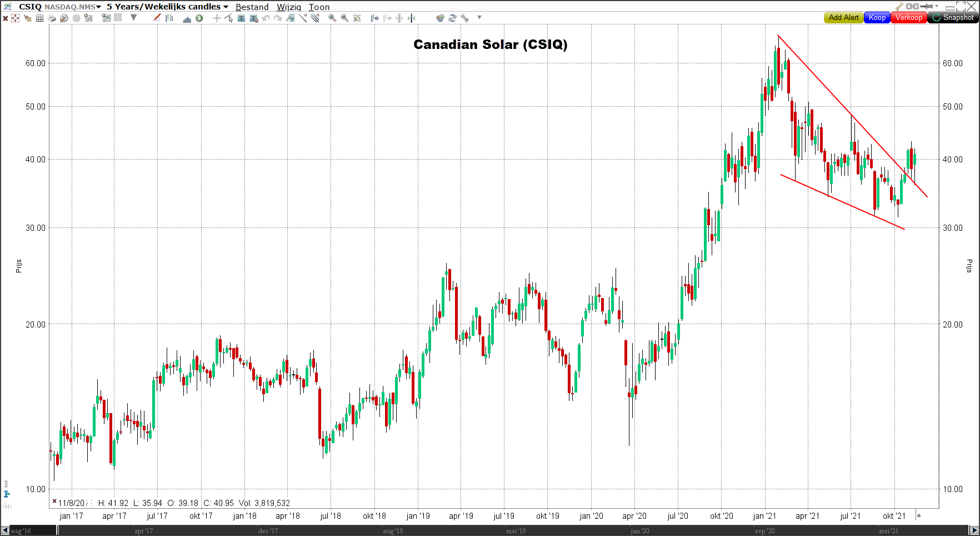The height and width of the screenshot is (536, 980).
Task: Click the timeline scrollbar left arrow
Action: [x=5, y=530]
